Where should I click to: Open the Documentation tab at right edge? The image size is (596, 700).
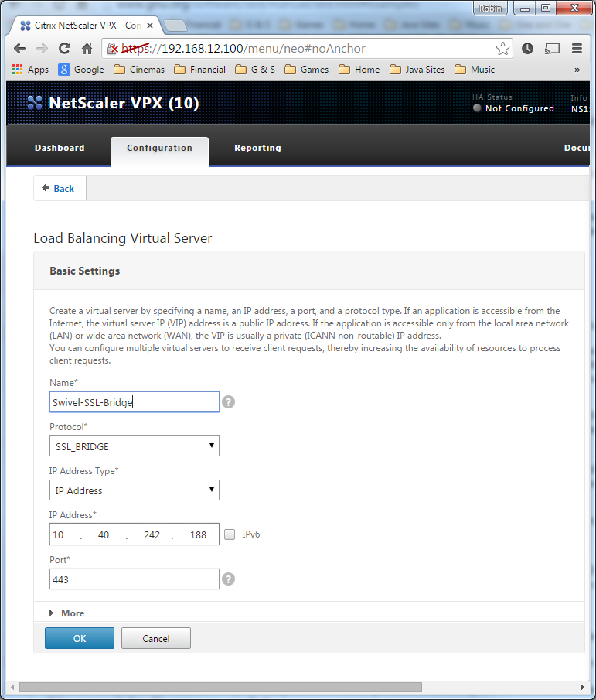(x=577, y=148)
